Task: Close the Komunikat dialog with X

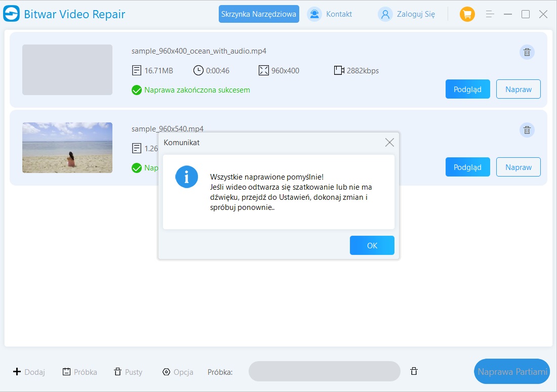Action: click(389, 143)
